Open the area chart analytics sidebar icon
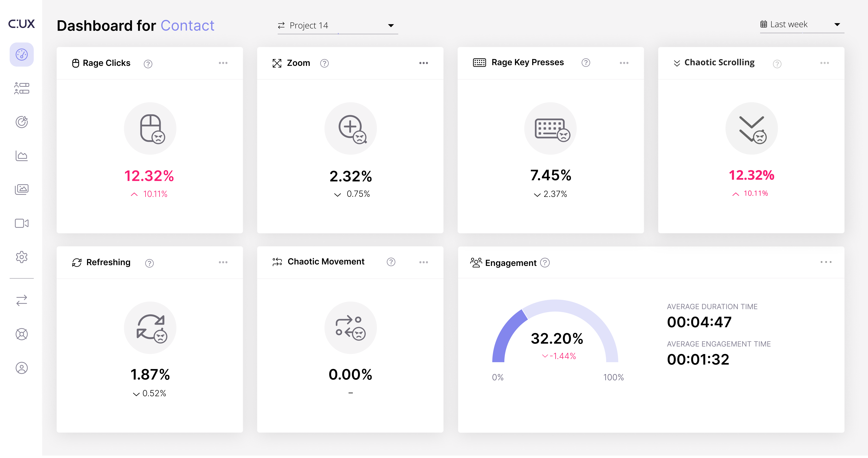Image resolution: width=868 pixels, height=458 pixels. (x=21, y=156)
